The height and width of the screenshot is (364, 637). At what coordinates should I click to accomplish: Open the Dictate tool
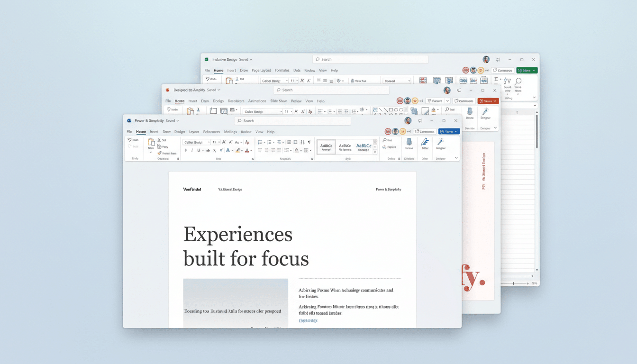click(409, 143)
